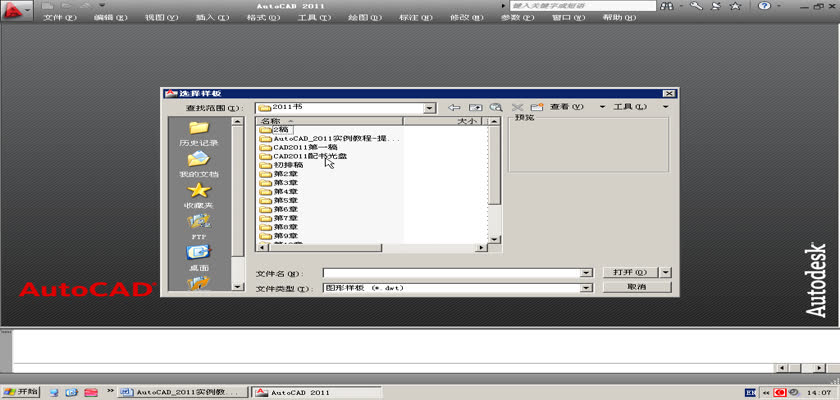Click the Search the Web icon
The width and height of the screenshot is (840, 400).
[495, 107]
